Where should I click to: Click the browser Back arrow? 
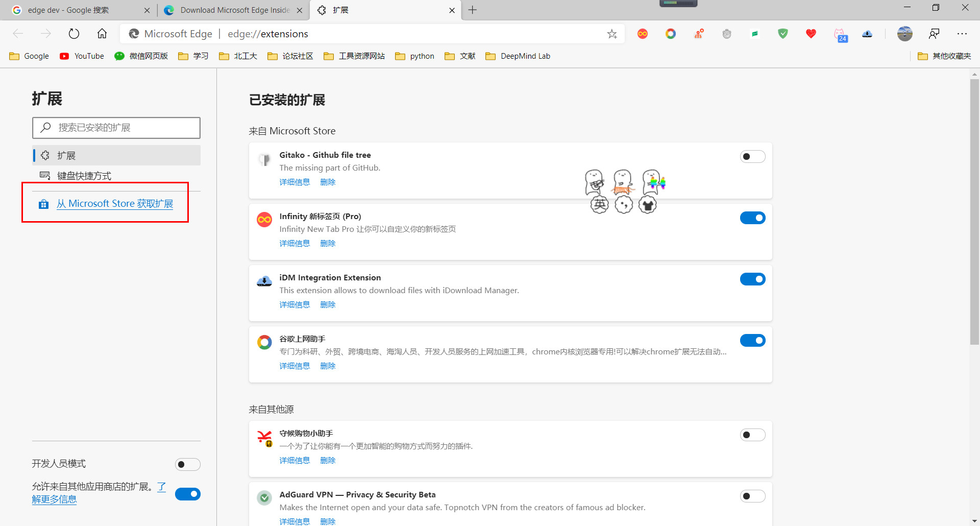coord(18,34)
